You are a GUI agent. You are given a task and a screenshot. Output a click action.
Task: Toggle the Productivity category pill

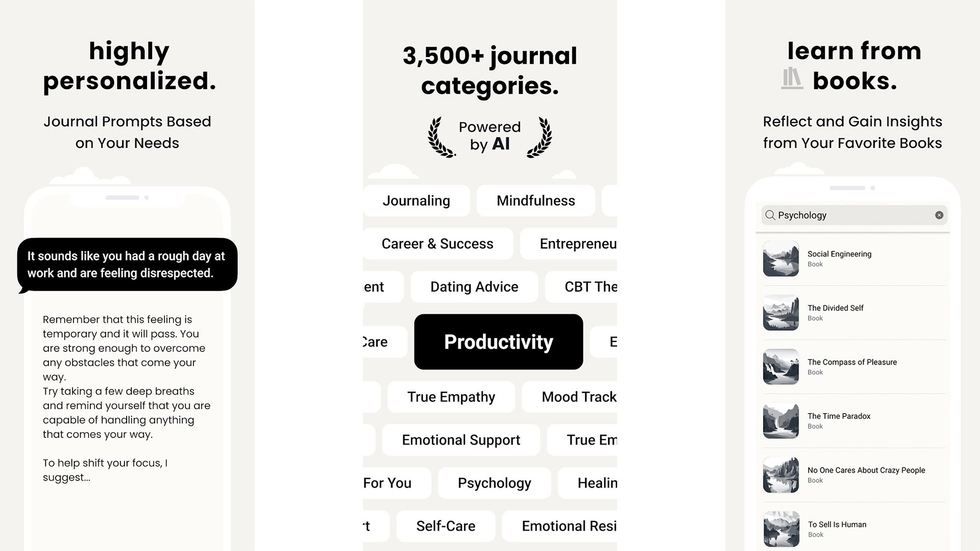click(499, 341)
